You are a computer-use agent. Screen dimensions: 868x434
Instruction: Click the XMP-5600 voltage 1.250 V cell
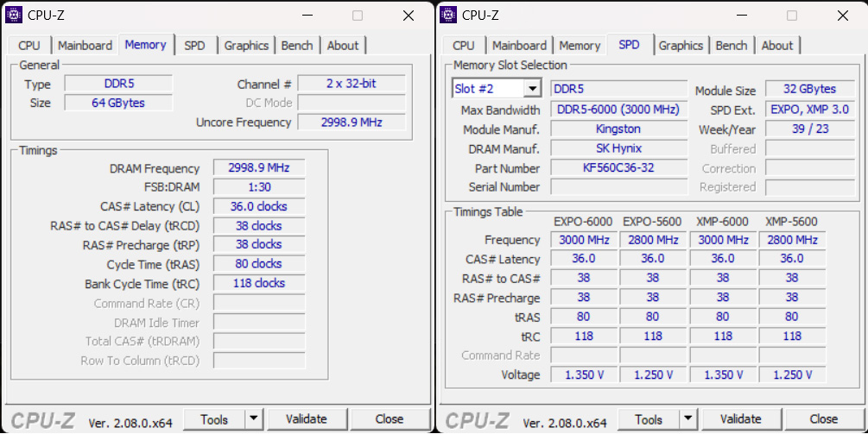click(792, 374)
